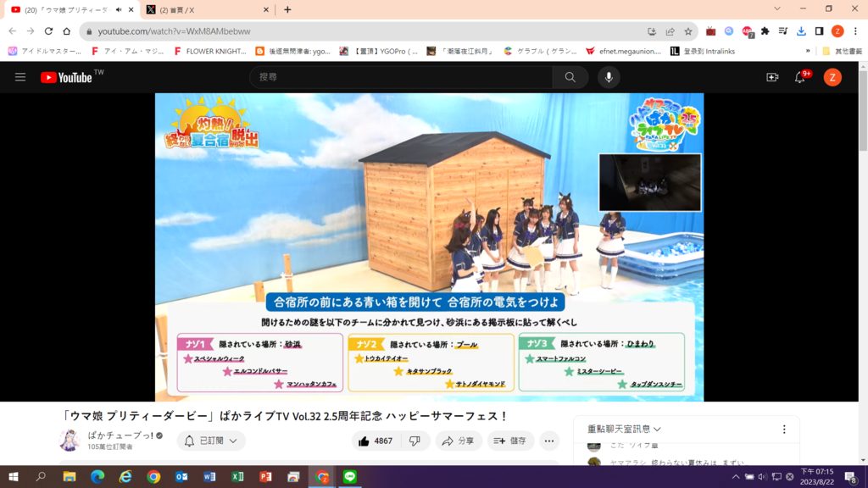Open the efnet.megaunion bookmark

click(623, 51)
